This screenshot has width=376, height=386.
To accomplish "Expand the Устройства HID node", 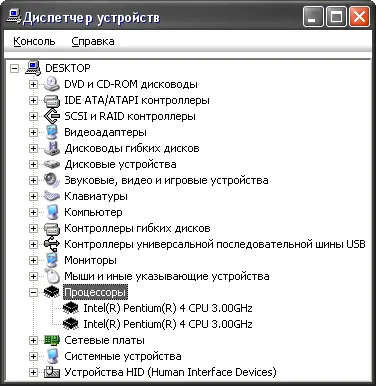I will tap(33, 373).
